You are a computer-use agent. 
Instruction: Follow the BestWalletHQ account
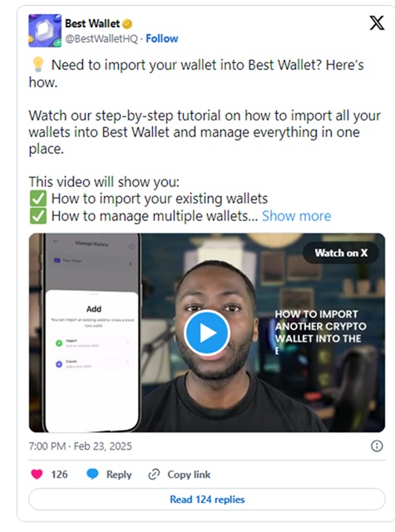click(162, 39)
